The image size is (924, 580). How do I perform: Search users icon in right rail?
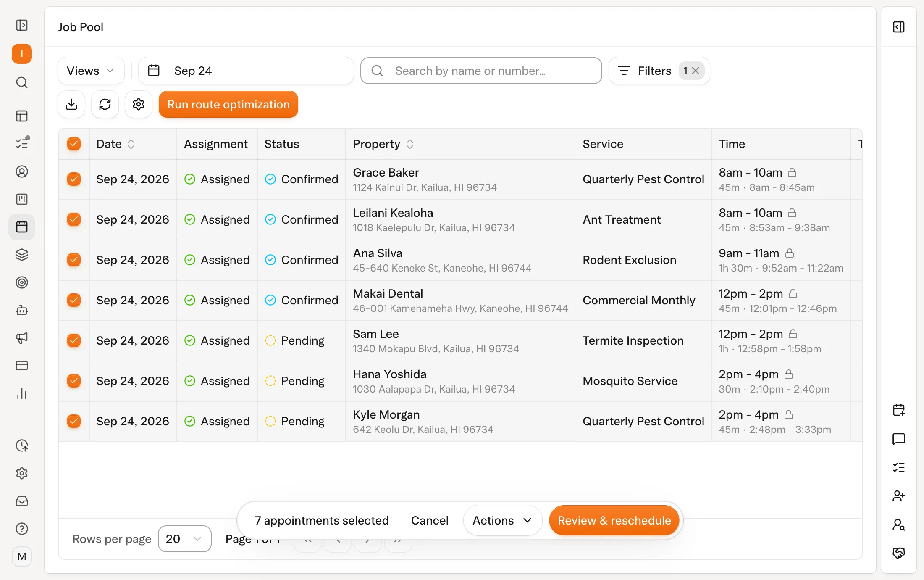pos(899,525)
